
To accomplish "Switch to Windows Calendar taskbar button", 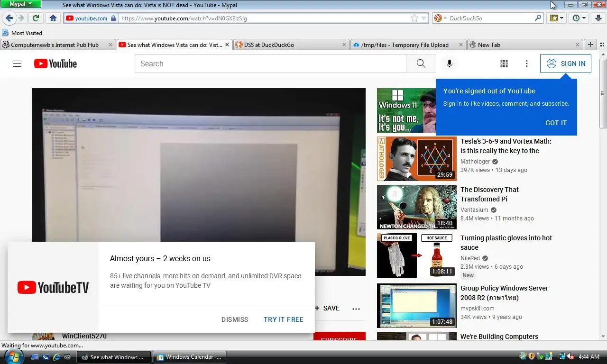I will (190, 357).
